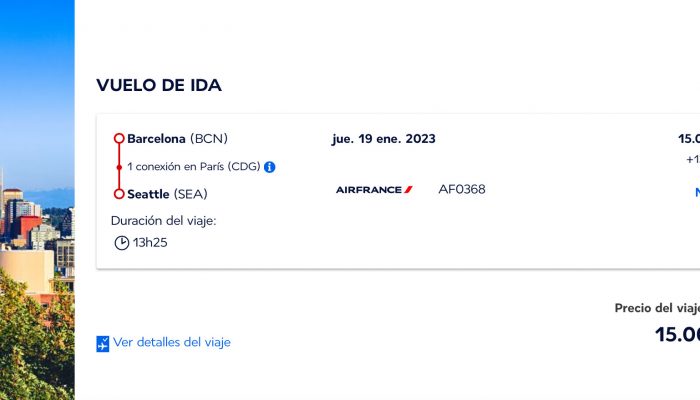Click the airplane icon beside trip details
Viewport: 700px width, 400px height.
103,344
